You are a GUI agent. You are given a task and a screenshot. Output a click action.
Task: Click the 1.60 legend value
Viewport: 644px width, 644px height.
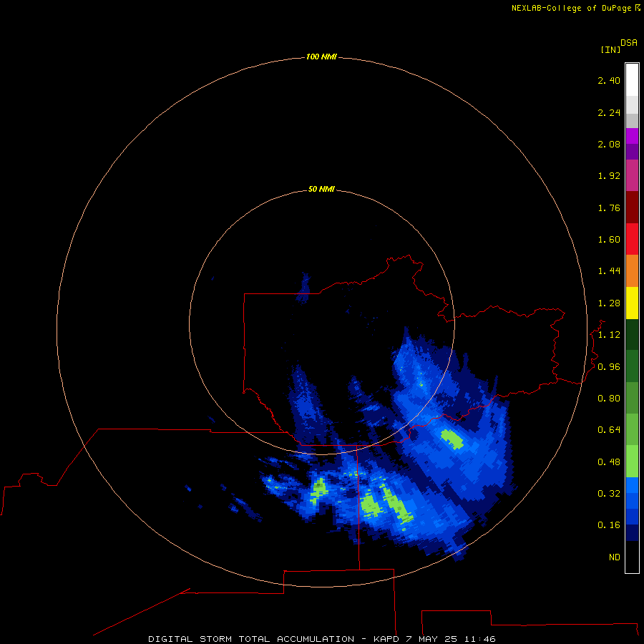[x=609, y=240]
